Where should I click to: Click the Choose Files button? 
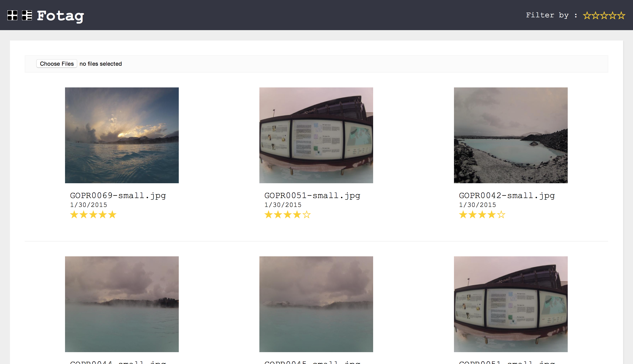pyautogui.click(x=57, y=64)
